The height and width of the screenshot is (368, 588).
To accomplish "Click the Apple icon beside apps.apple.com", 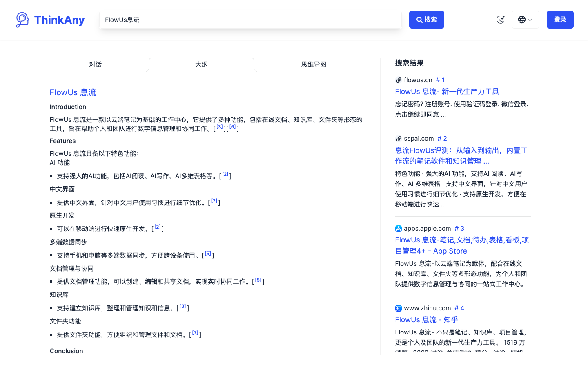I will click(x=399, y=229).
